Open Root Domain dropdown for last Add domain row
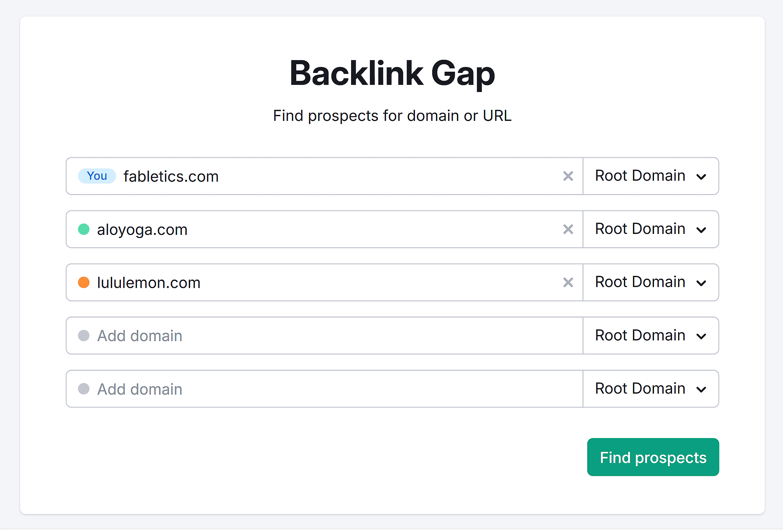783x532 pixels. pyautogui.click(x=651, y=389)
